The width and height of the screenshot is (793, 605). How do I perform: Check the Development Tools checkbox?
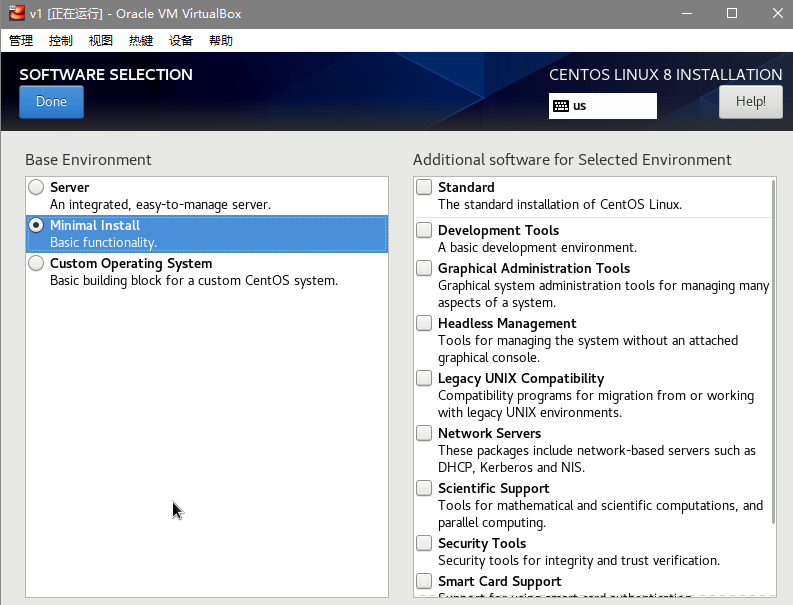click(424, 230)
